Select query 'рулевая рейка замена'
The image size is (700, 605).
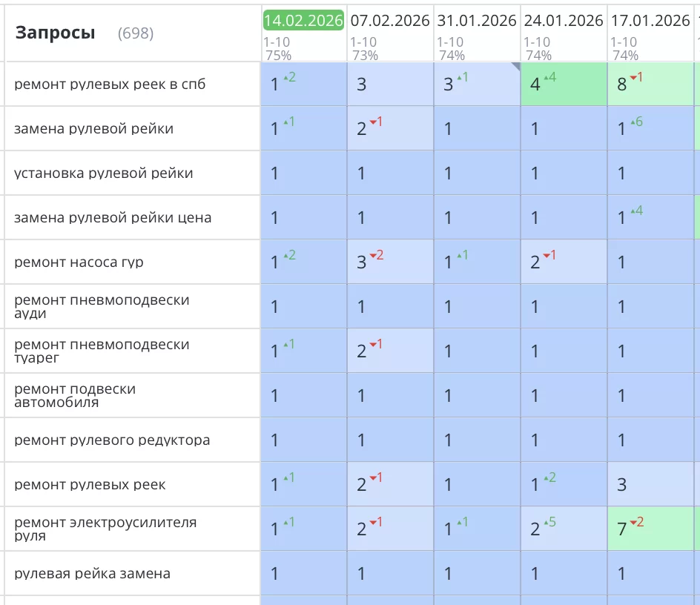tap(93, 574)
